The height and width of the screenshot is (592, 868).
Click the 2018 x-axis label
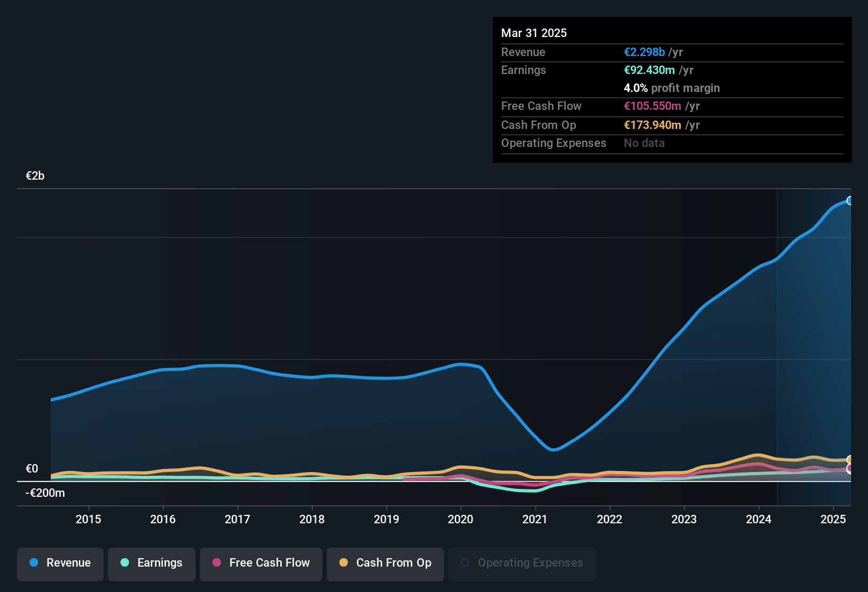pyautogui.click(x=312, y=520)
